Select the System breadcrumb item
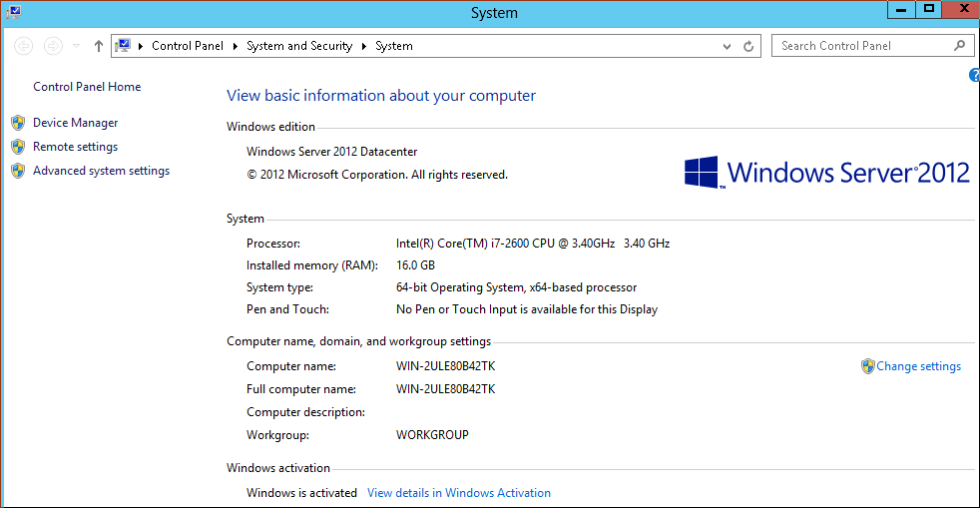 tap(394, 46)
